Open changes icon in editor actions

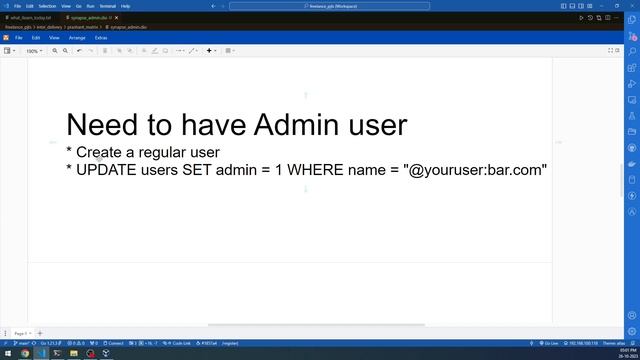(x=599, y=18)
